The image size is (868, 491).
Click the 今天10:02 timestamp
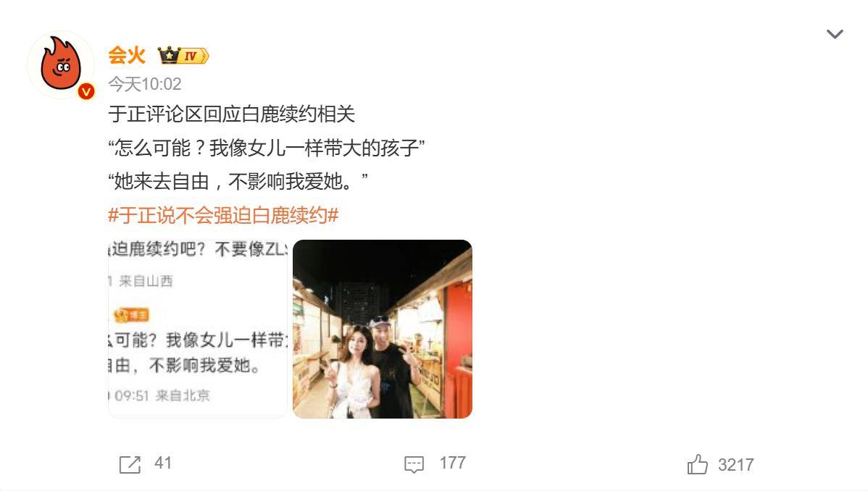(x=145, y=84)
